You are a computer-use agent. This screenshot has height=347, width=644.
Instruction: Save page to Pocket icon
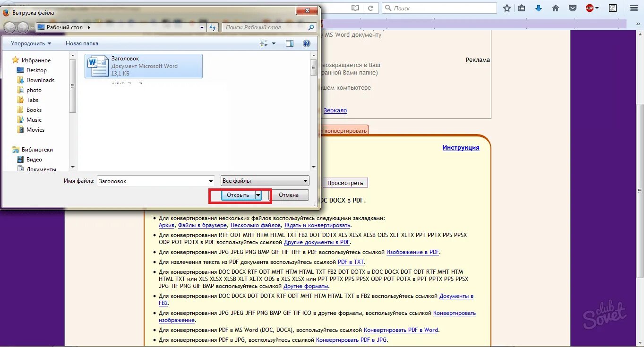coord(572,8)
